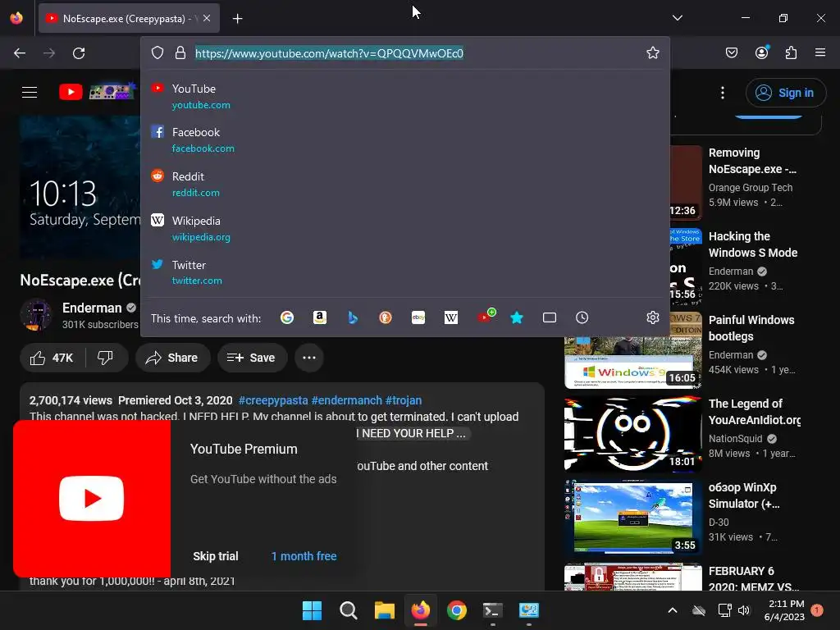View site security lock icon
The image size is (840, 630).
(x=180, y=52)
